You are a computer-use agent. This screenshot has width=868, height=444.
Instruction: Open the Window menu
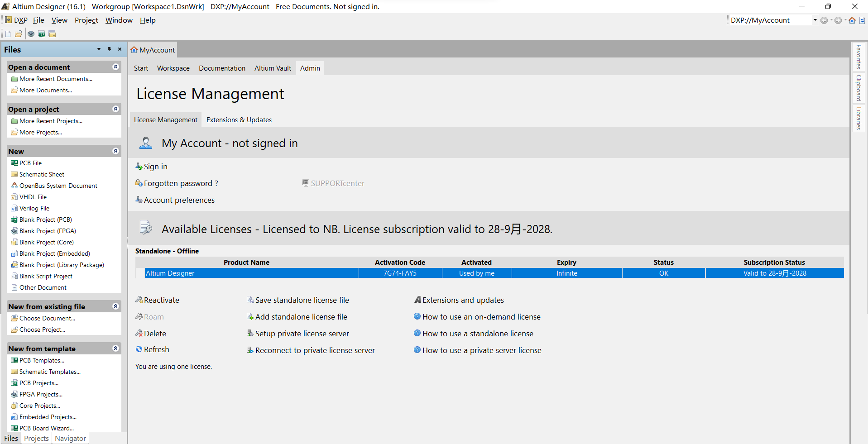coord(119,20)
